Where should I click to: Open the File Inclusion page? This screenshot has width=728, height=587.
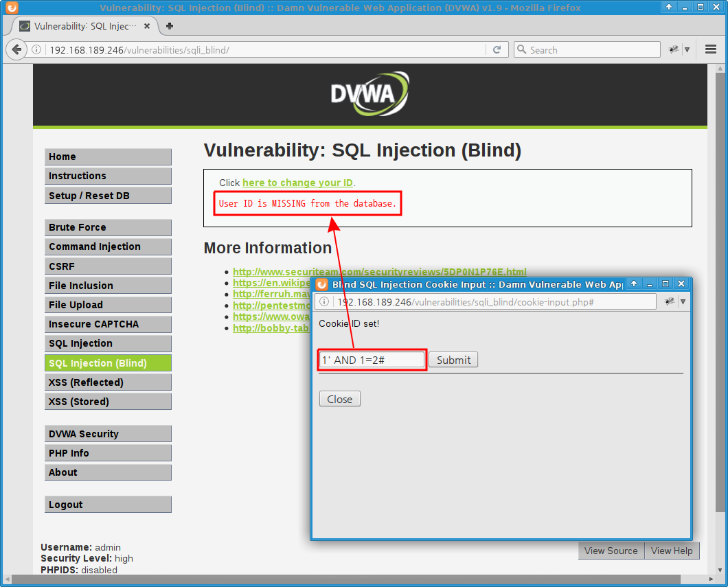(108, 286)
